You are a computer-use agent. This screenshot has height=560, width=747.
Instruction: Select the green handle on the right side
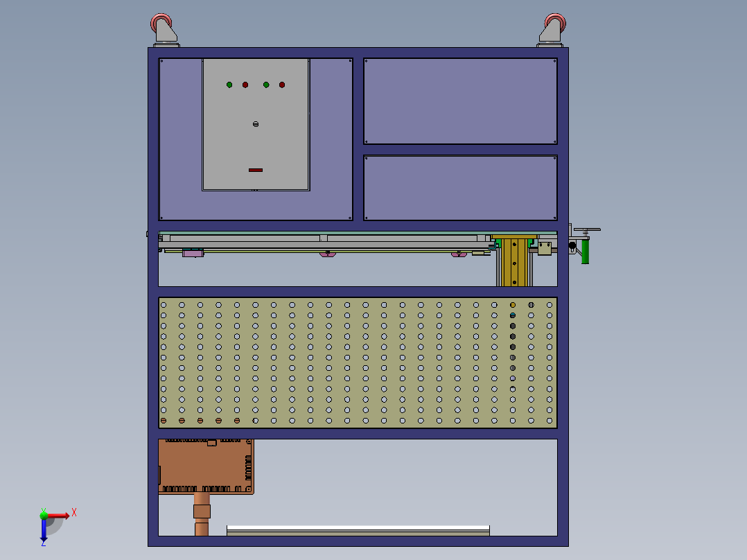coord(585,252)
